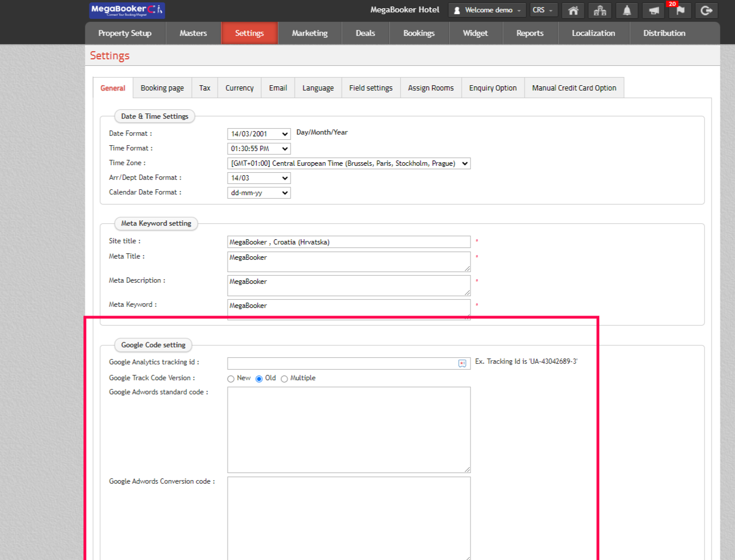Open the Arr/Dept Date Format dropdown
This screenshot has width=735, height=560.
[259, 178]
